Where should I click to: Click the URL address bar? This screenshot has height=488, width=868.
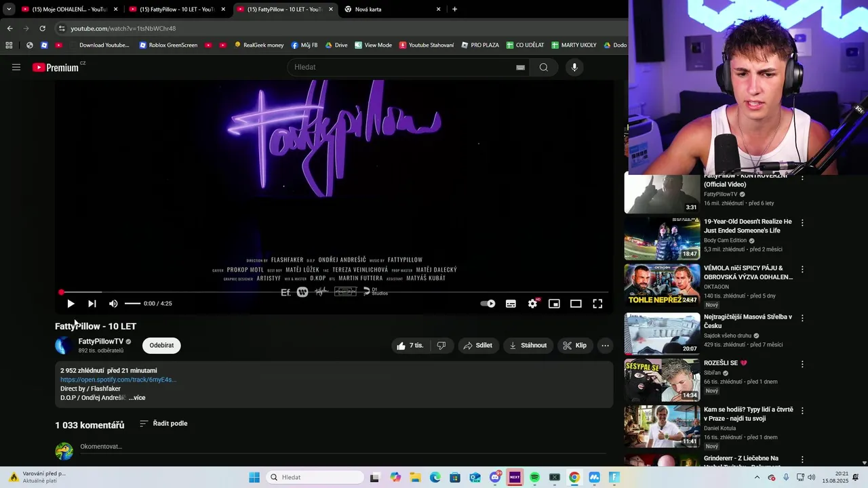339,28
